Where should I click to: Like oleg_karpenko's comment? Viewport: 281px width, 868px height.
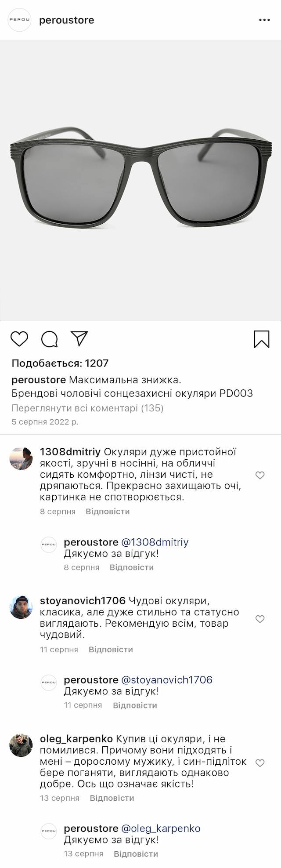[260, 763]
